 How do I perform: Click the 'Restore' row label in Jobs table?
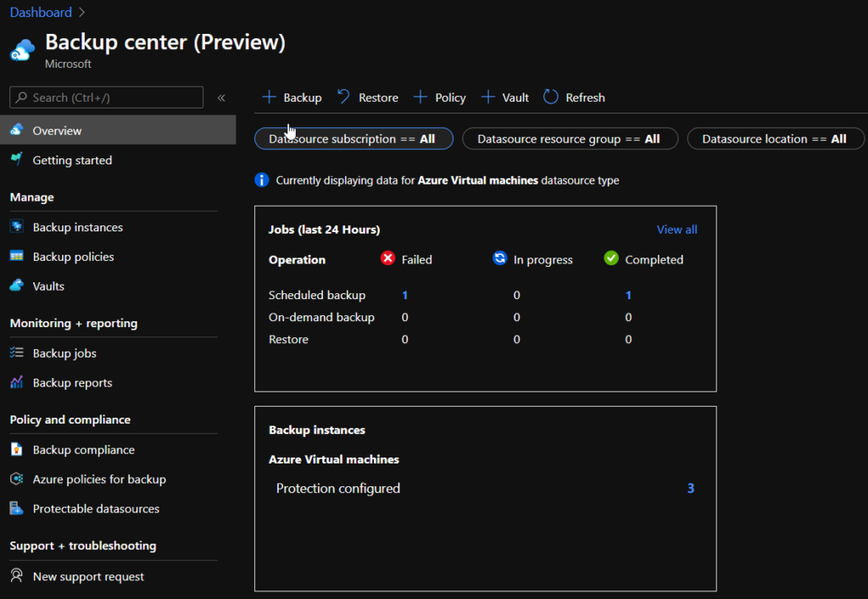click(288, 340)
